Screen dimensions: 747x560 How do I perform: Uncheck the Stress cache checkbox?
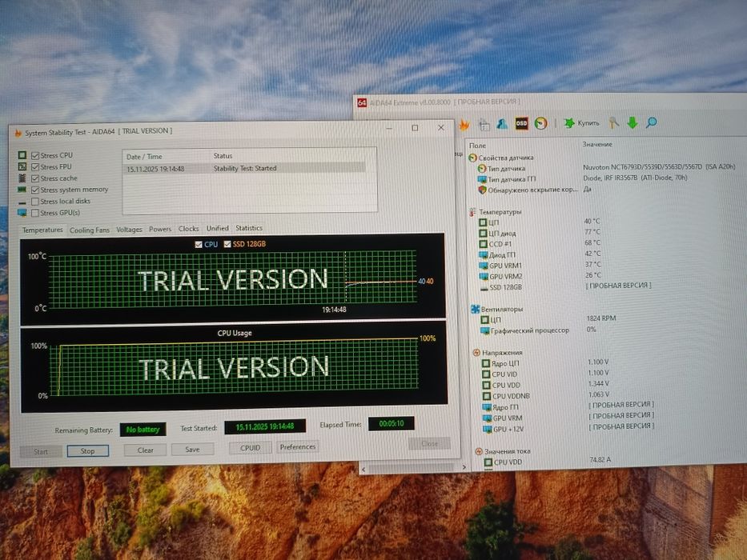[x=35, y=178]
